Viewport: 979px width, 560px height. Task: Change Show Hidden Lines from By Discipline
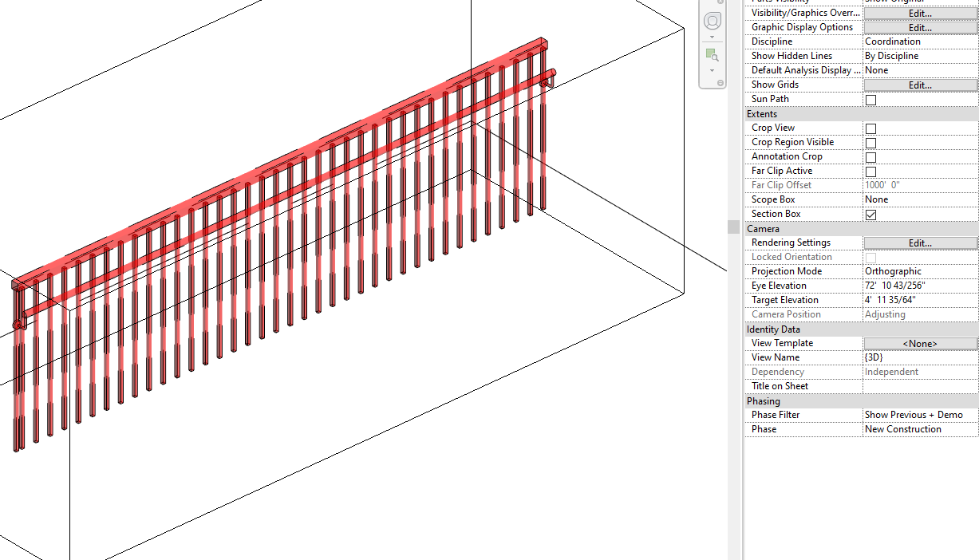(919, 55)
